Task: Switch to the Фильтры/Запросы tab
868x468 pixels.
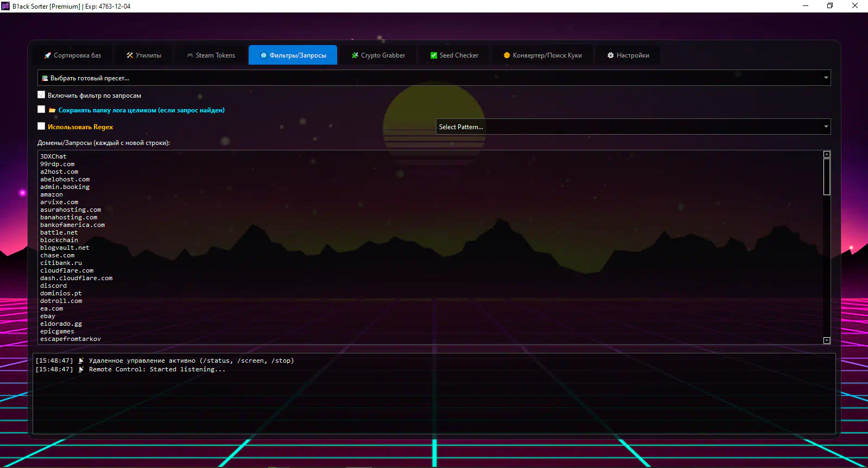Action: click(x=293, y=55)
